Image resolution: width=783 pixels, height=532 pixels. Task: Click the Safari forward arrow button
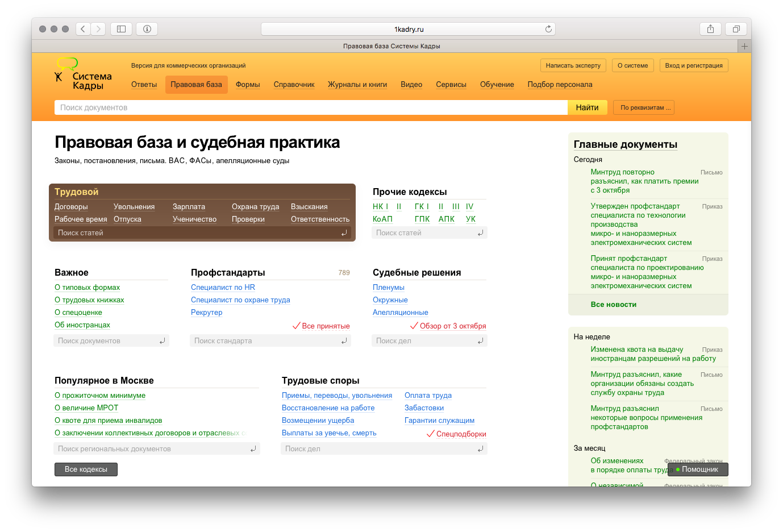click(x=98, y=29)
